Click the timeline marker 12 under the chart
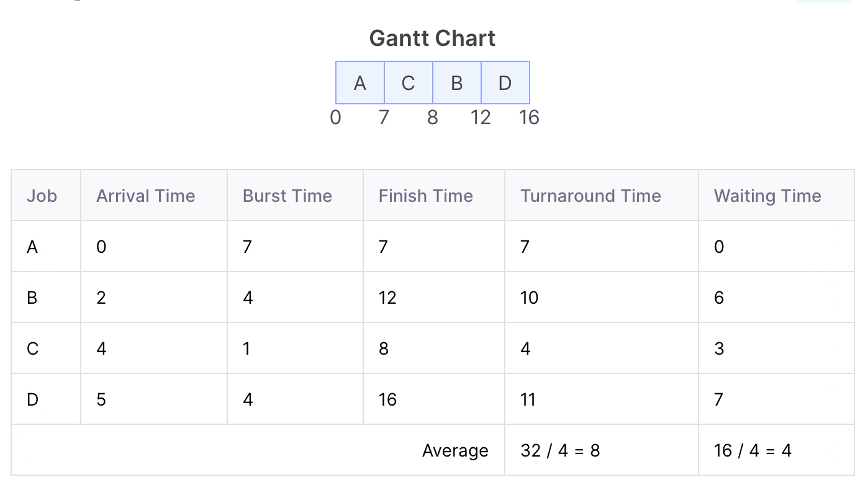 pos(481,117)
